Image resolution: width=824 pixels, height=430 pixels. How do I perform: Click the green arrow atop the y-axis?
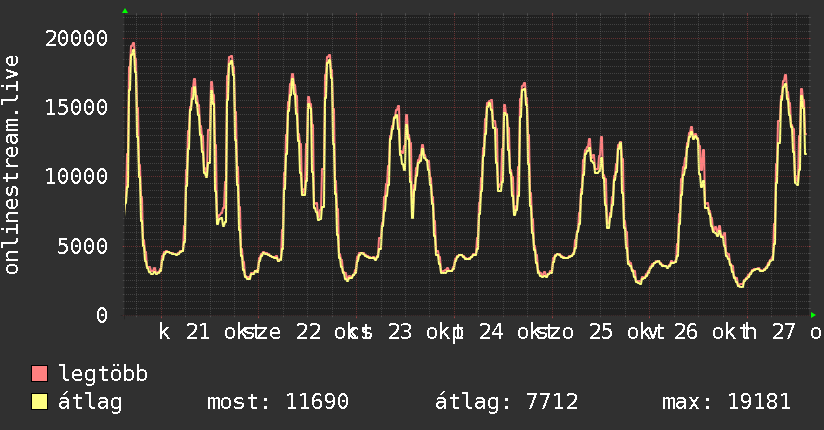point(125,11)
